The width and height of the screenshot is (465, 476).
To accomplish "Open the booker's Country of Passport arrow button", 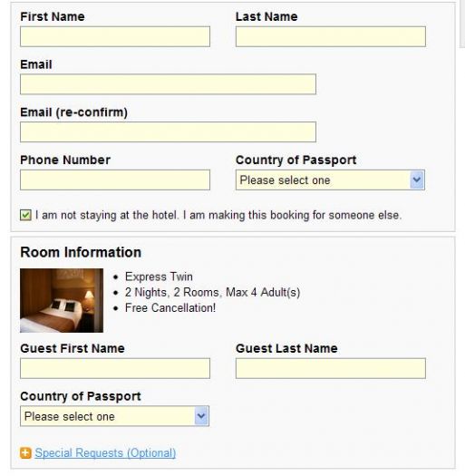I will (x=417, y=180).
